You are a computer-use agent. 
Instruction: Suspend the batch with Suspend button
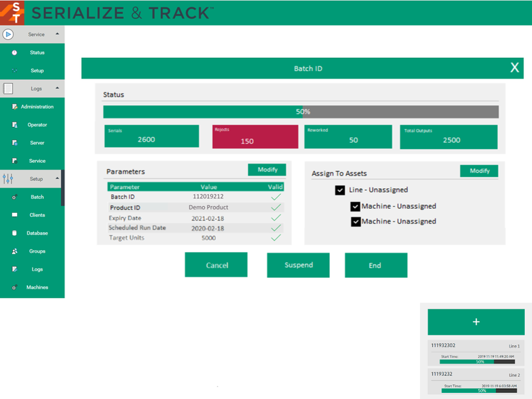point(298,265)
